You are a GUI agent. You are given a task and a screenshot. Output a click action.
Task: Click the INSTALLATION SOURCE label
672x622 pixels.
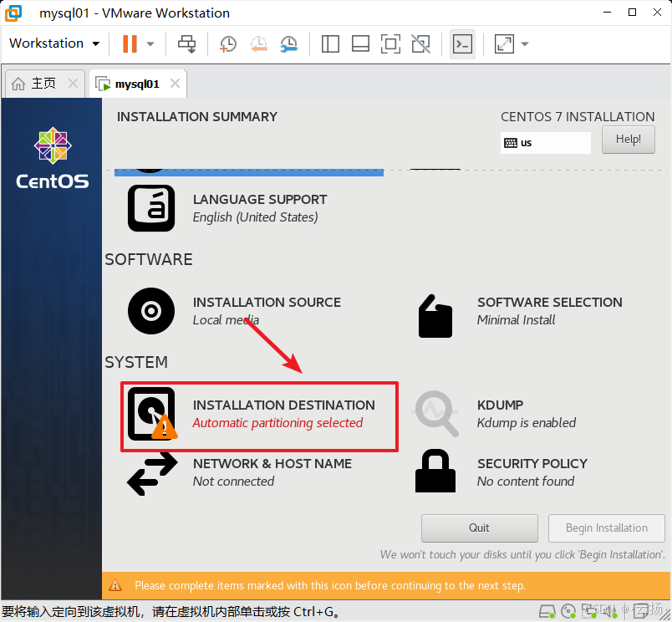[x=267, y=302]
